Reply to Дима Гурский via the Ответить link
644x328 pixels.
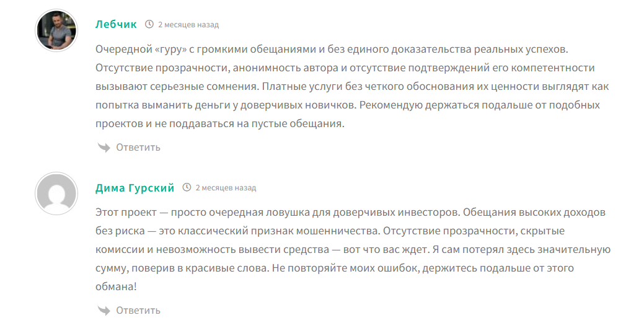point(138,310)
